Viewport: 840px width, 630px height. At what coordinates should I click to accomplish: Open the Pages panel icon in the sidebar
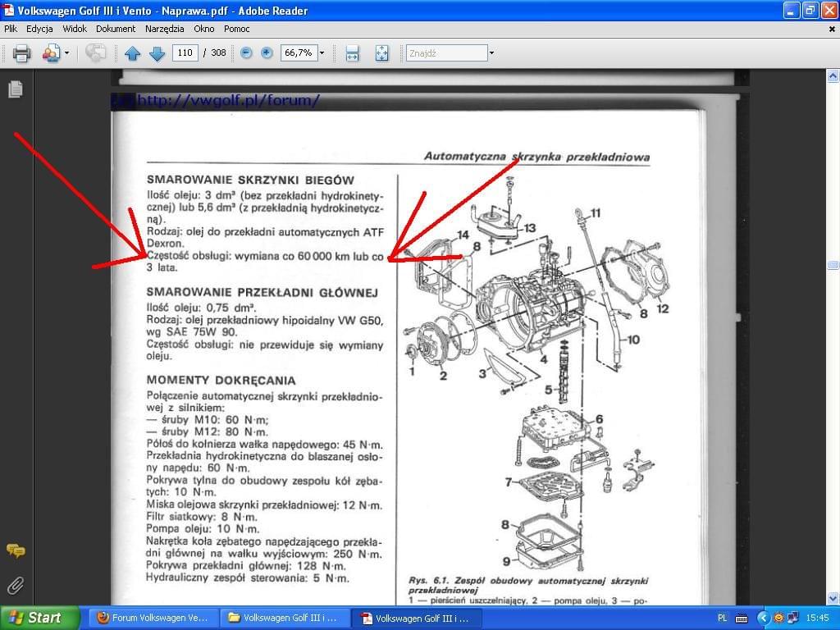click(16, 89)
